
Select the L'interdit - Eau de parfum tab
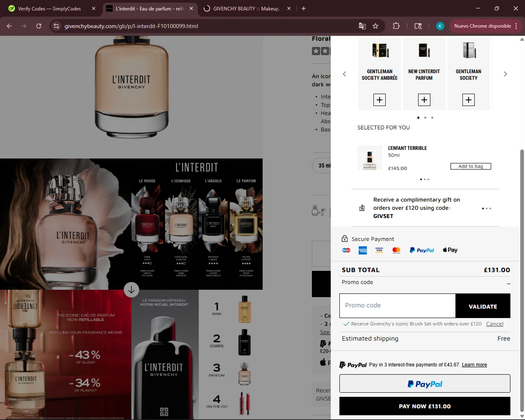coord(150,8)
